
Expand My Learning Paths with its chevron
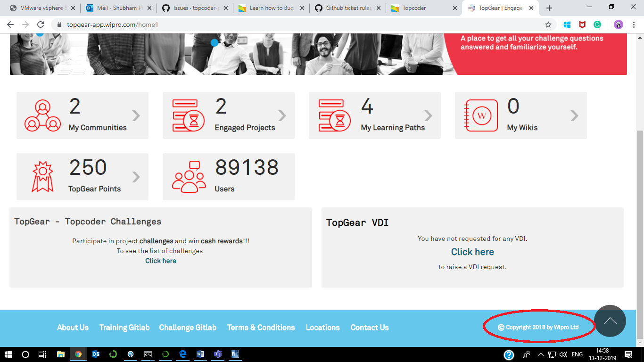pyautogui.click(x=429, y=115)
